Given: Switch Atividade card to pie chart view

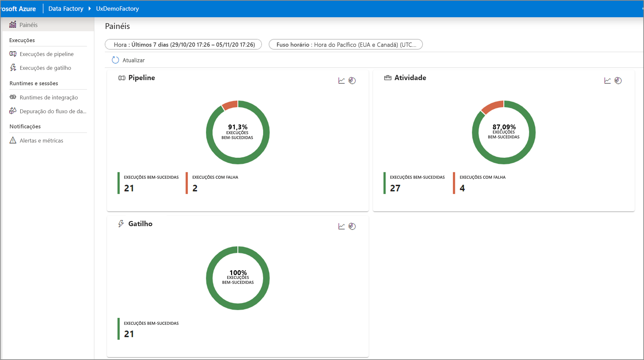Looking at the screenshot, I should click(x=618, y=80).
